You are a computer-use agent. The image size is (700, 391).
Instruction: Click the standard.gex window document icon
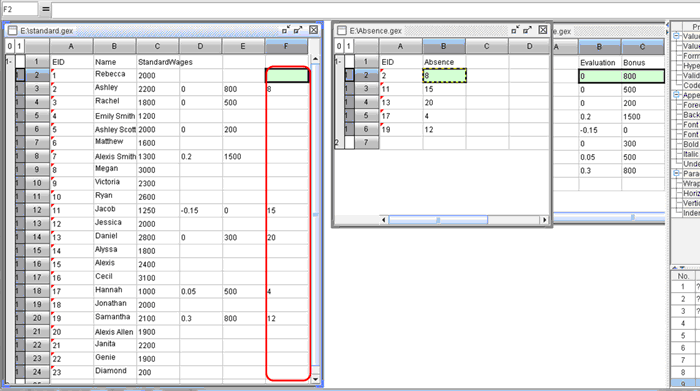click(12, 31)
